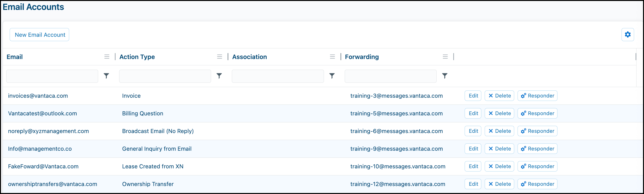Open the Action Type column menu icon
This screenshot has height=194, width=644.
point(220,57)
